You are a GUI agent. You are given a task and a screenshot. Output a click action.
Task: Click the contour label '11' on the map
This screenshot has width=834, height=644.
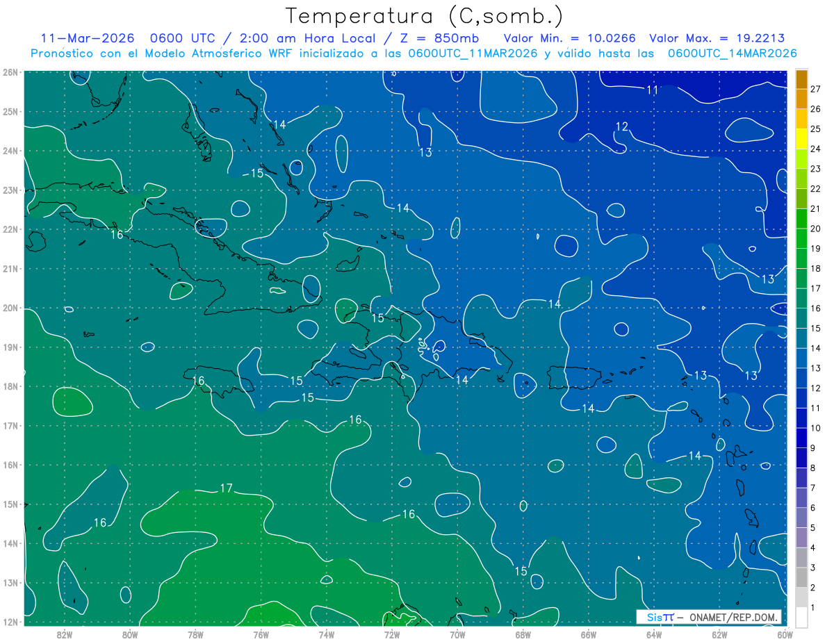pyautogui.click(x=652, y=90)
